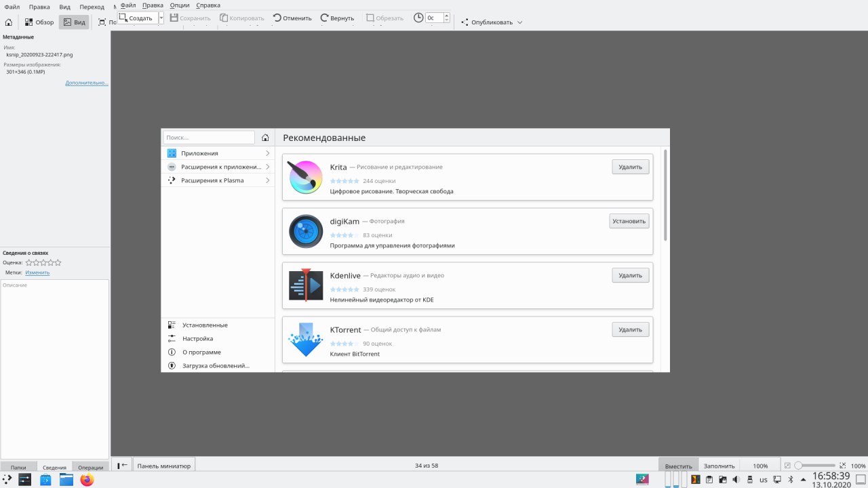Open the Опубликовать share dropdown
The width and height of the screenshot is (868, 488).
point(492,22)
